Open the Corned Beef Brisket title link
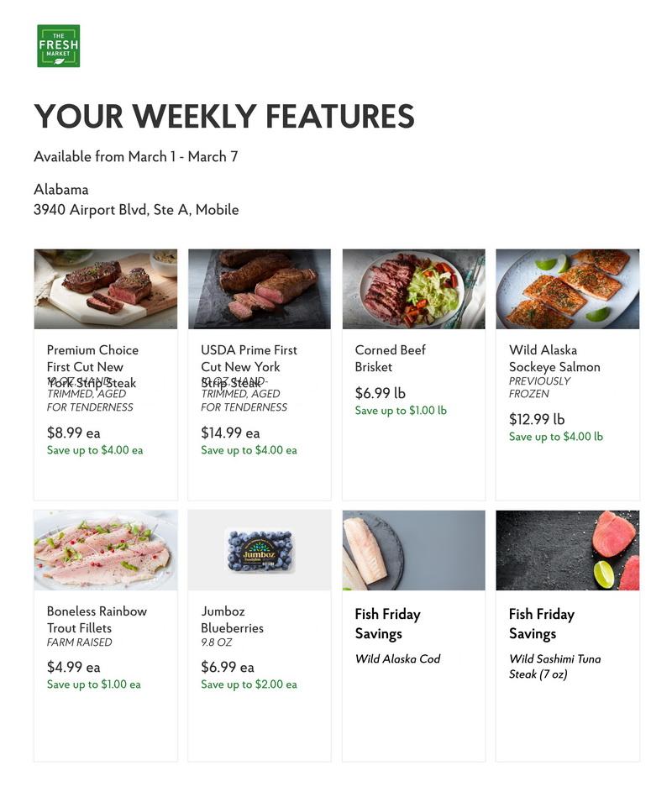The image size is (672, 797). (390, 359)
